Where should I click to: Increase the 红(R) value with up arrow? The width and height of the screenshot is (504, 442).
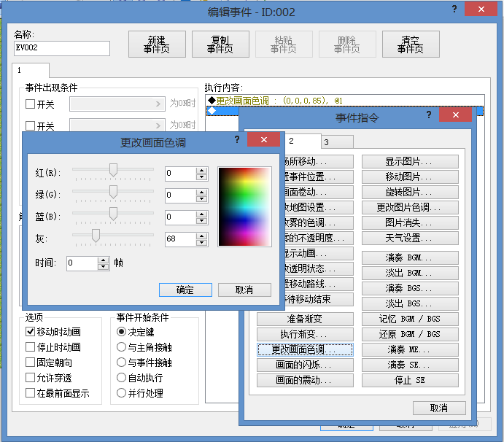pos(201,171)
